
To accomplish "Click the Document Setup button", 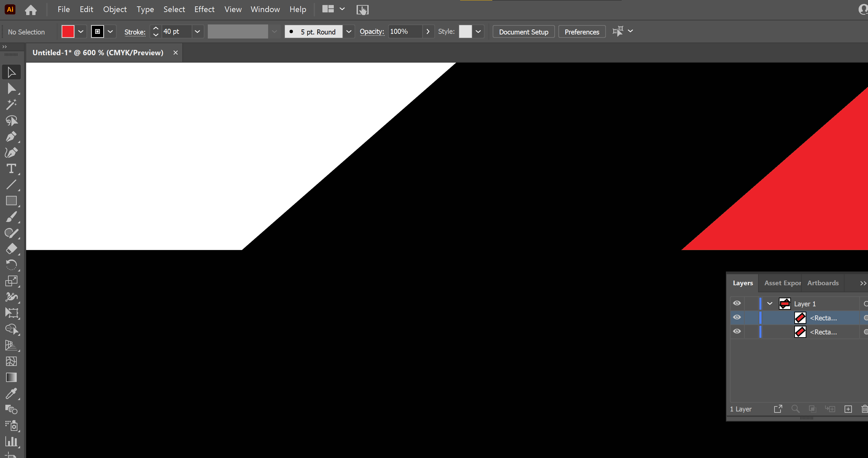I will tap(523, 31).
